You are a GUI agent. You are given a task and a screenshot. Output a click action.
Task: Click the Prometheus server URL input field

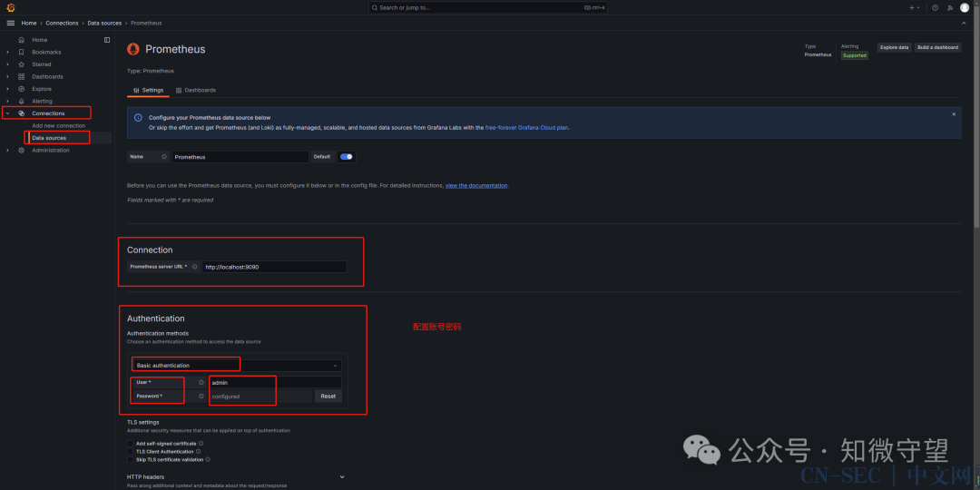click(274, 267)
